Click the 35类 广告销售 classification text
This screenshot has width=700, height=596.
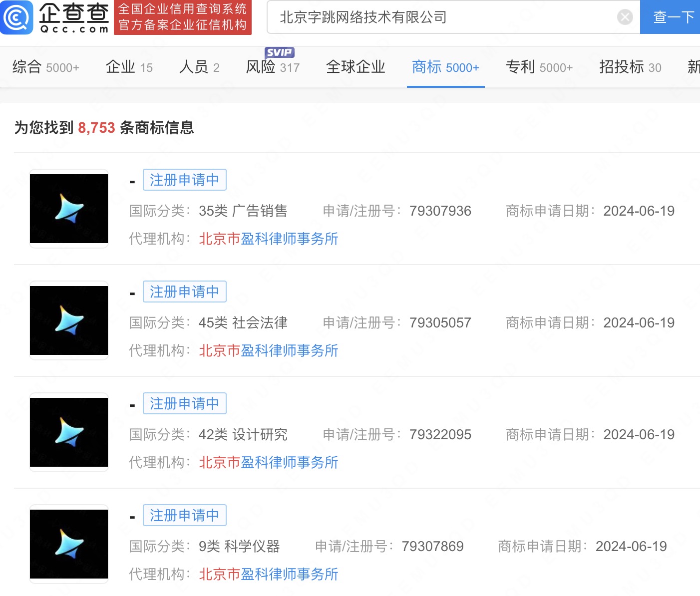[243, 211]
